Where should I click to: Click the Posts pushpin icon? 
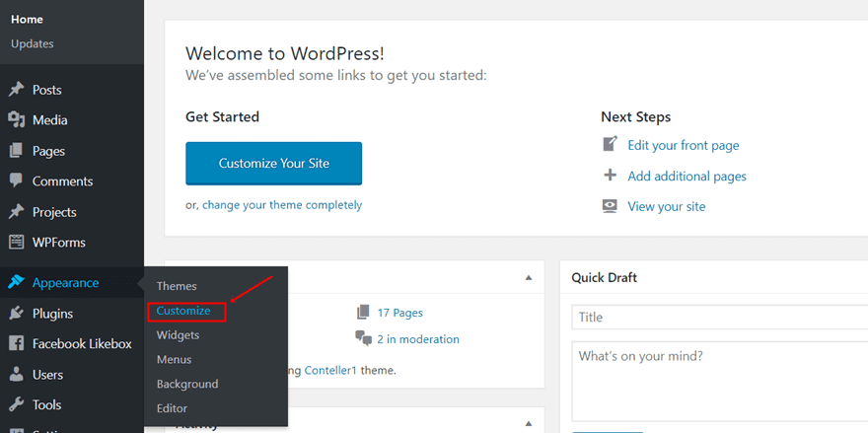(17, 90)
